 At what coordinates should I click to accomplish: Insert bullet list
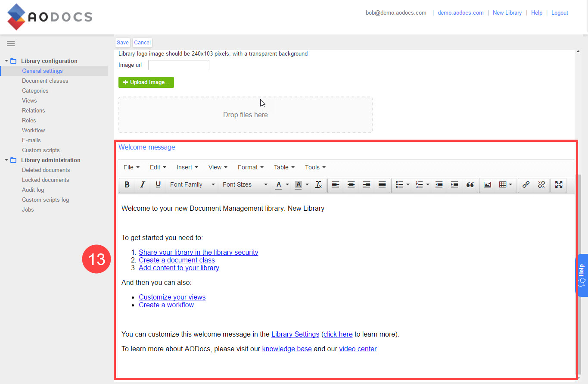[399, 184]
